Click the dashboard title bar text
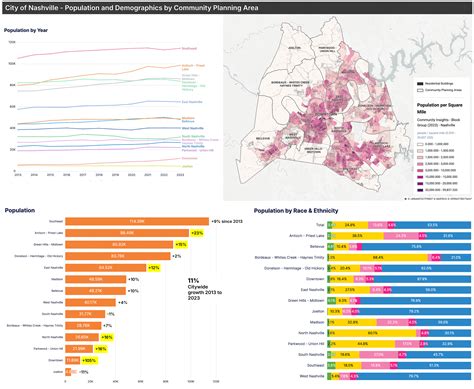This screenshot has height=389, width=474. point(132,8)
